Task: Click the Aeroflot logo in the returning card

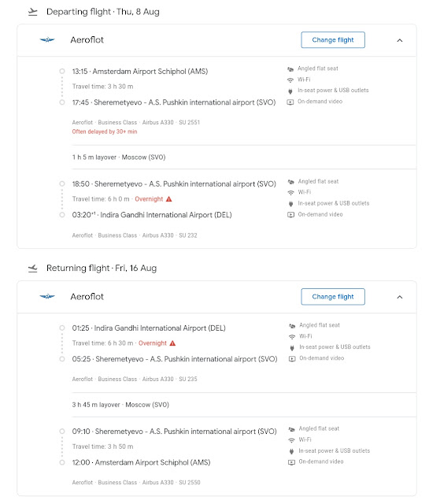Action: coord(47,296)
